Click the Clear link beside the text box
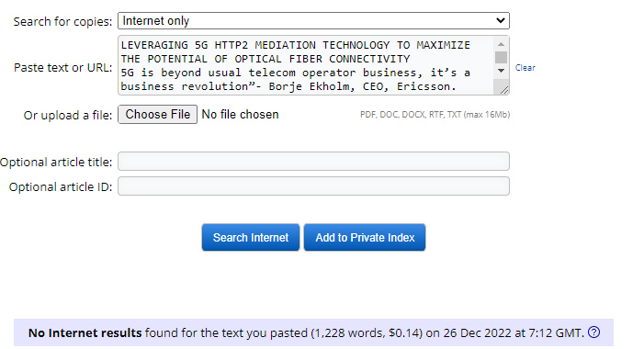This screenshot has width=644, height=349. [525, 68]
